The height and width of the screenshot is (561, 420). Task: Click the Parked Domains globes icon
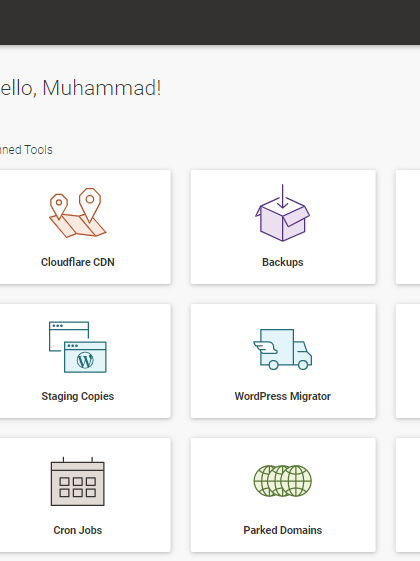[283, 481]
